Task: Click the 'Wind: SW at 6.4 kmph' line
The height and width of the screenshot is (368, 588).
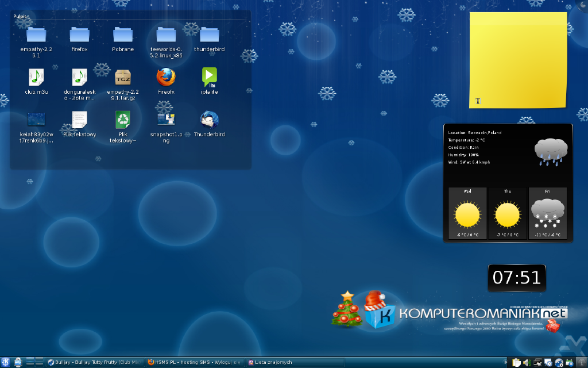Action: pyautogui.click(x=469, y=162)
